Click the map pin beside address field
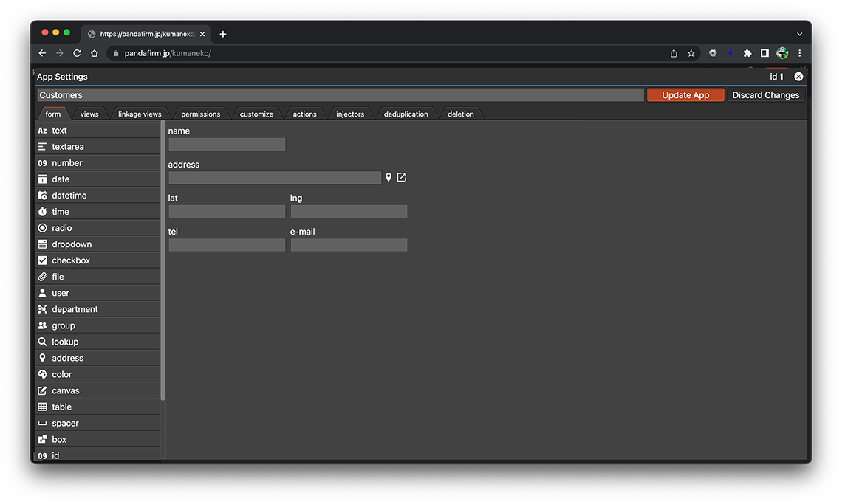Viewport: 842px width, 504px height. [389, 178]
